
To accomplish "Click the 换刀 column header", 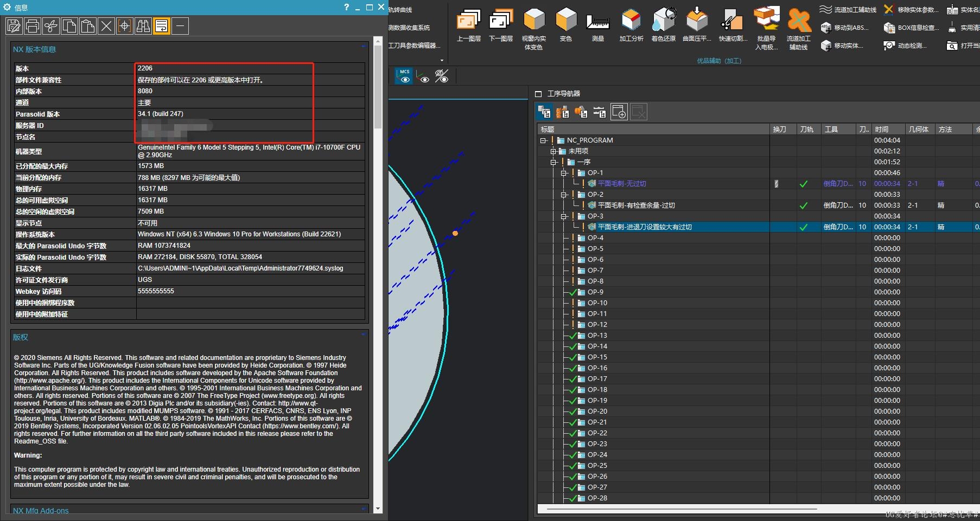I will pos(783,129).
